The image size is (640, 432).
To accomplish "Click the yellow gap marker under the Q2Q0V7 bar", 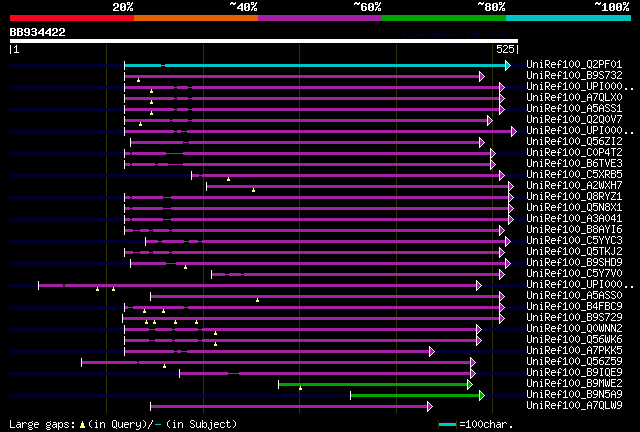I will click(x=140, y=124).
